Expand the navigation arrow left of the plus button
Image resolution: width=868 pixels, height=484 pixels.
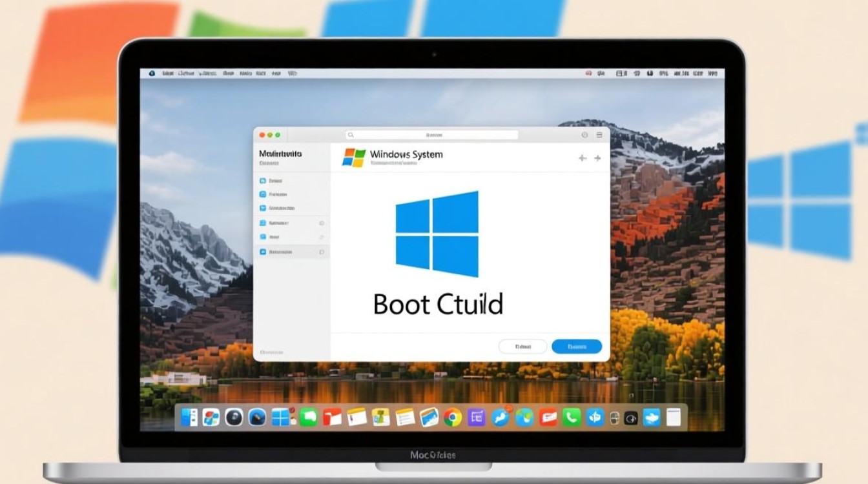point(582,157)
